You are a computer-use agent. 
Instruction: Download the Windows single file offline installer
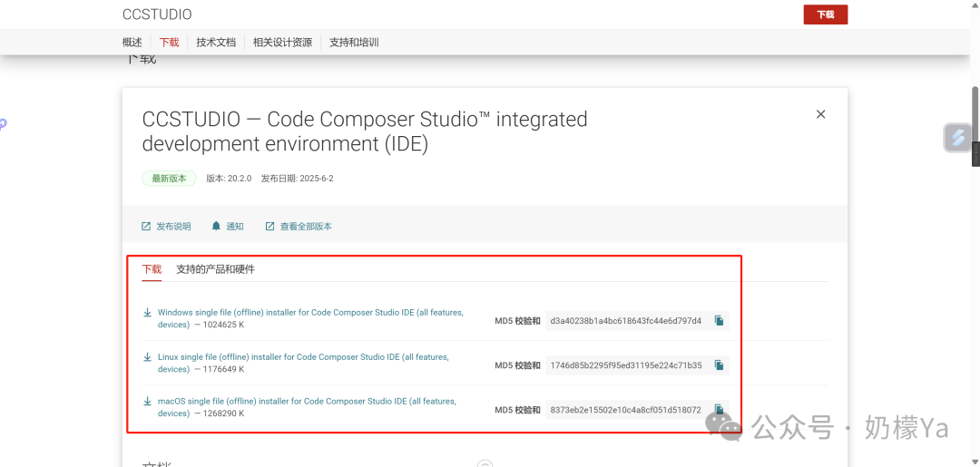click(x=310, y=318)
